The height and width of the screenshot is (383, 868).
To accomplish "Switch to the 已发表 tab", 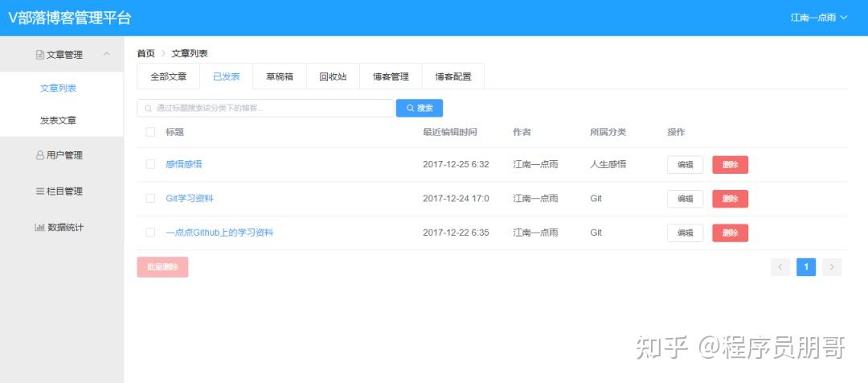I will click(227, 76).
